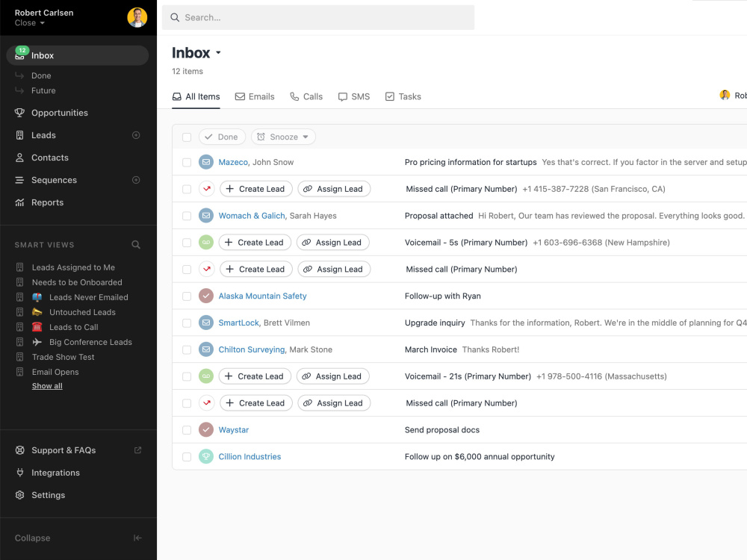Open the Big Conference Leads smart view
The height and width of the screenshot is (560, 747).
[x=90, y=342]
